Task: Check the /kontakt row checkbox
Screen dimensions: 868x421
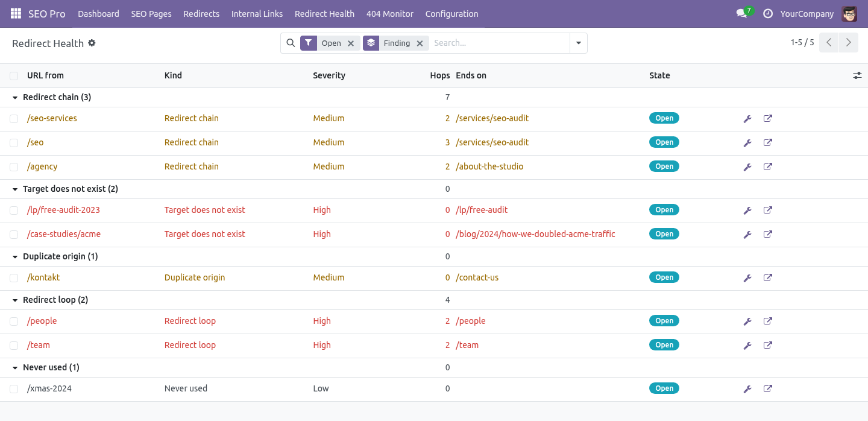Action: [14, 278]
